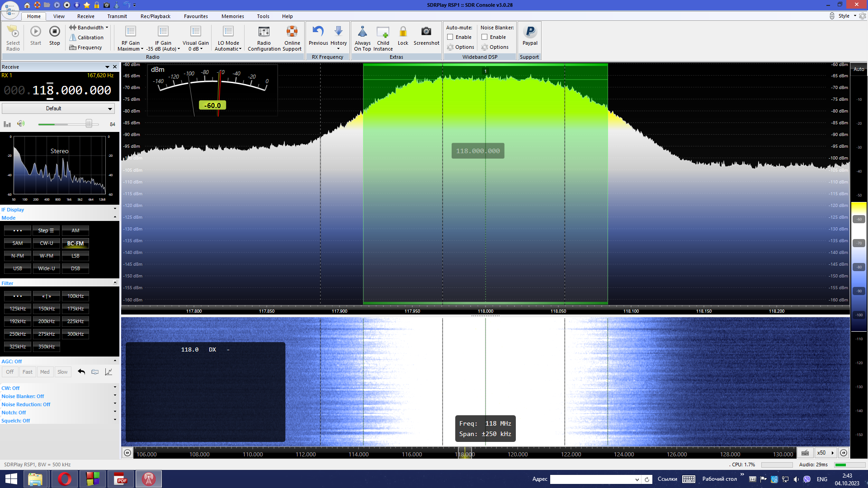This screenshot has height=488, width=868.
Task: Mute audio with speaker icon
Action: tap(21, 124)
